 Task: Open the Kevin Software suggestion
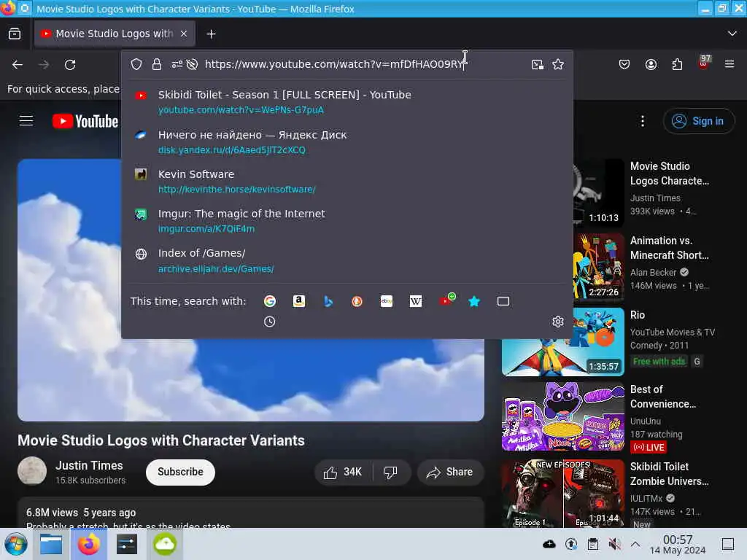(347, 182)
